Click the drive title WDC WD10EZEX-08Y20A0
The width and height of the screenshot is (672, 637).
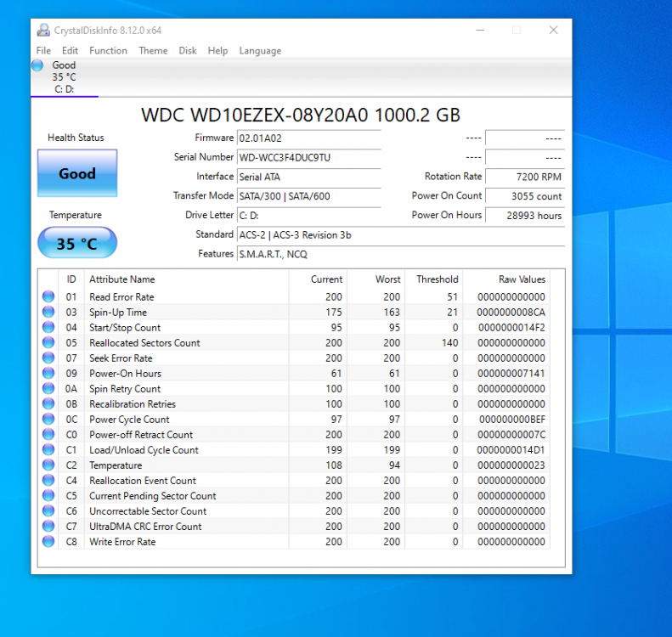tap(301, 115)
